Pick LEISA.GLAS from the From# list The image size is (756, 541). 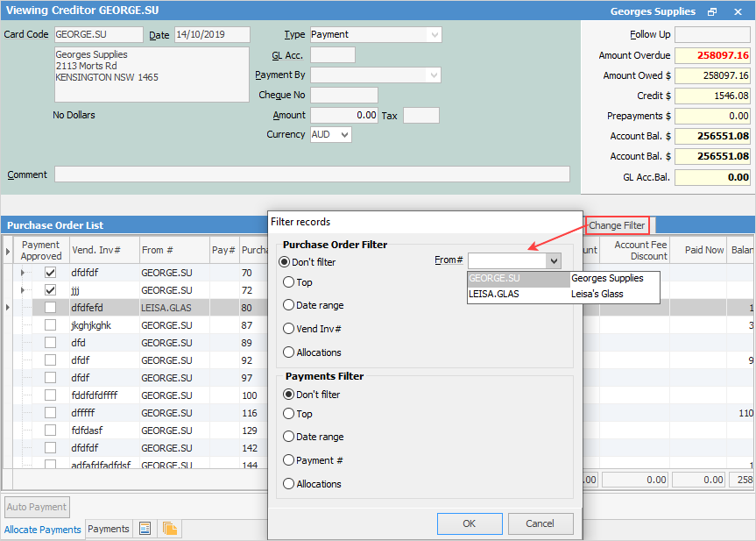coord(494,294)
